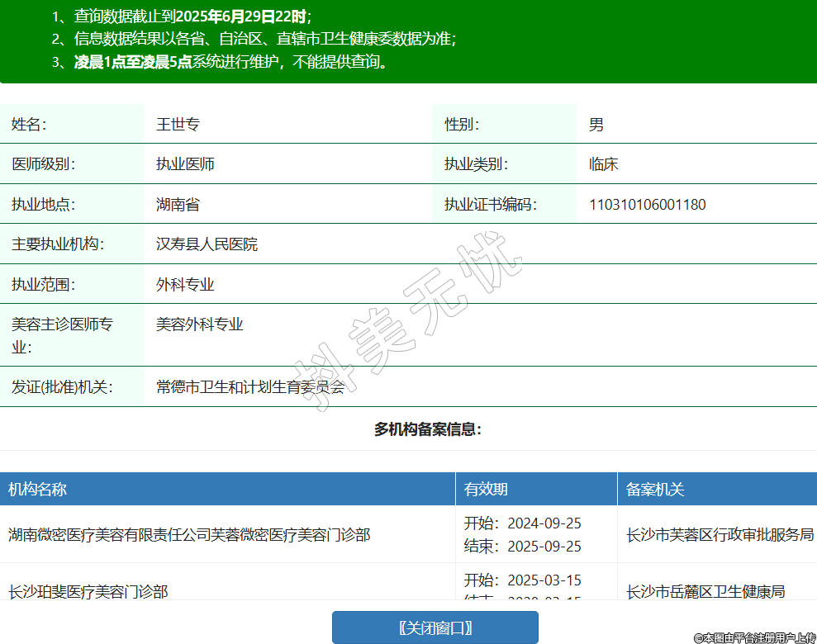Click the 关闭窗口 button
The width and height of the screenshot is (817, 644).
[x=435, y=627]
